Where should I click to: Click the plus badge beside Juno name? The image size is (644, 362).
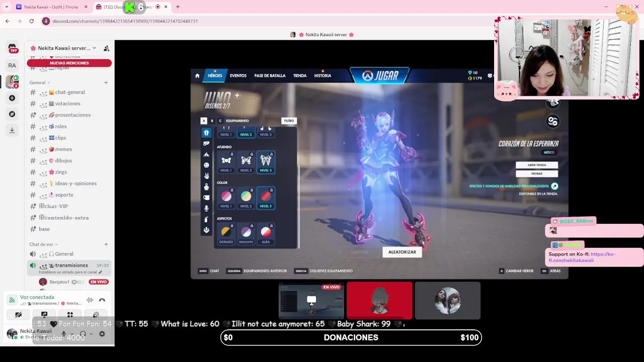pos(237,96)
